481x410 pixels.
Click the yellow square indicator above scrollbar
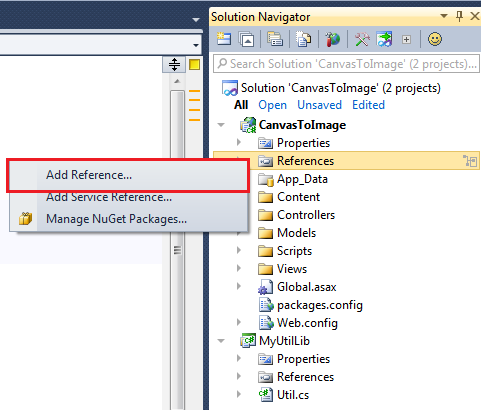coord(194,64)
